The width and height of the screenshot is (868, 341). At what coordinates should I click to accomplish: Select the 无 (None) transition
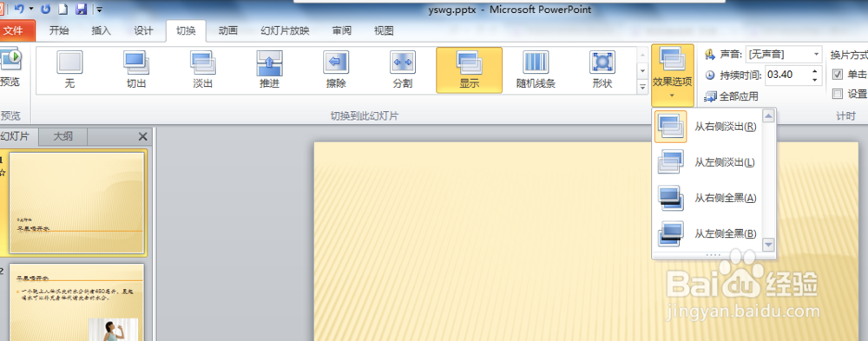(69, 70)
